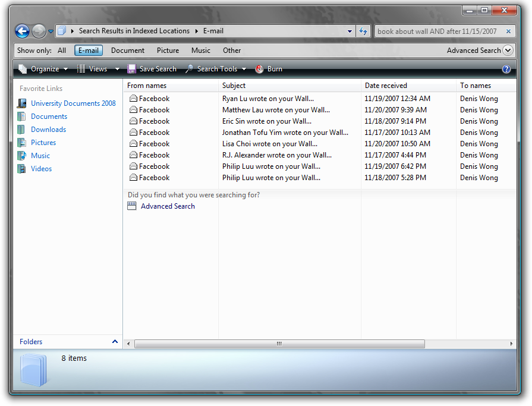Click the refresh icon beside address bar
This screenshot has height=406, width=532.
coord(364,32)
